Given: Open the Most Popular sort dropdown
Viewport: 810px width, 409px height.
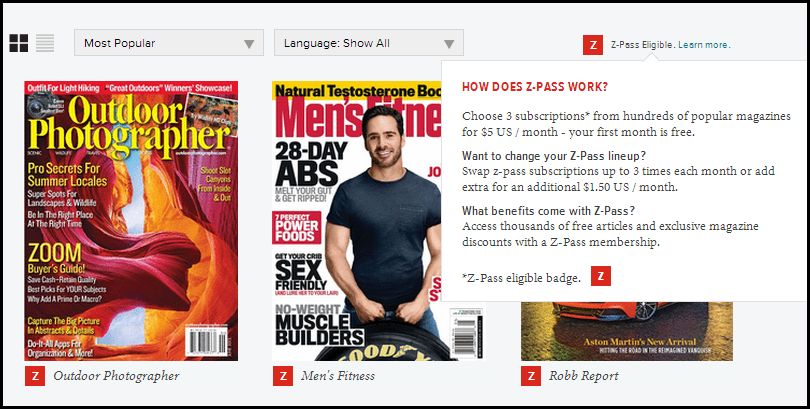Looking at the screenshot, I should click(169, 42).
